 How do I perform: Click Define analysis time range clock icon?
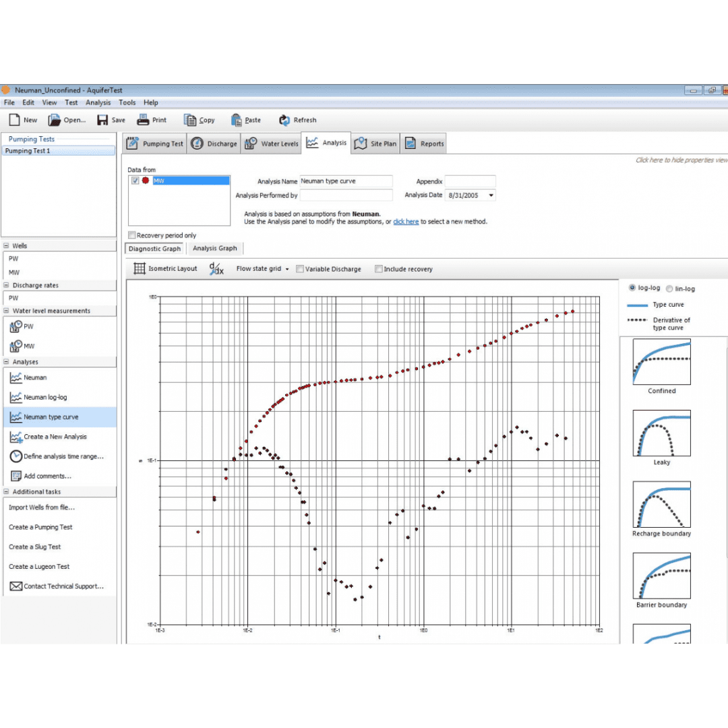pyautogui.click(x=16, y=456)
